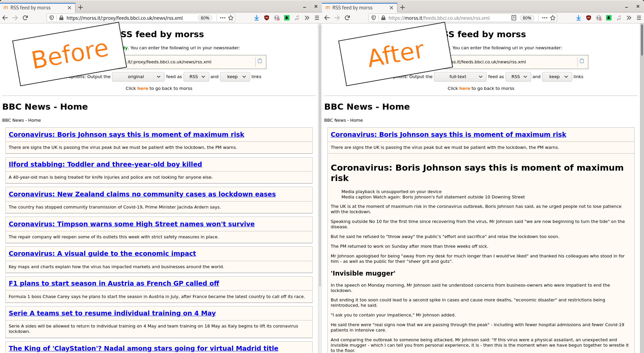
Task: Open the uBlock Origin extension popup
Action: tap(267, 18)
